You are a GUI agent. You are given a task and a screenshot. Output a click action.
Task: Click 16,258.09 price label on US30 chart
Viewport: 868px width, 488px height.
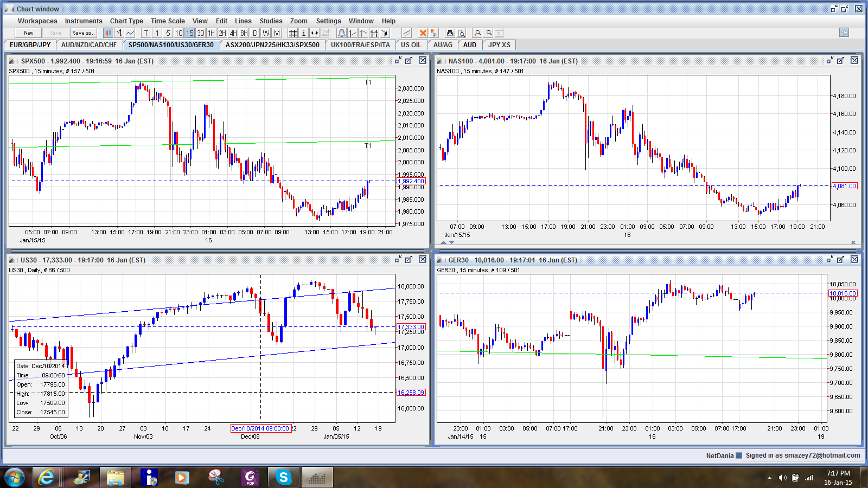(x=411, y=393)
